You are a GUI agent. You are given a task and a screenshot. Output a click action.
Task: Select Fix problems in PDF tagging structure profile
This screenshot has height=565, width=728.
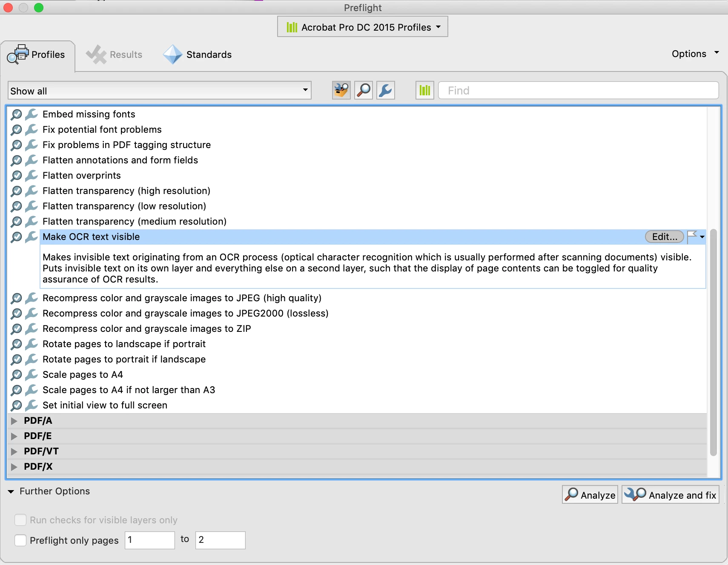[x=126, y=145]
